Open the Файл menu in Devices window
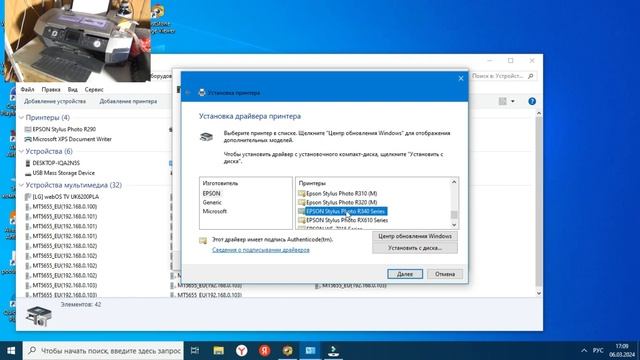640x360 pixels. [27, 89]
